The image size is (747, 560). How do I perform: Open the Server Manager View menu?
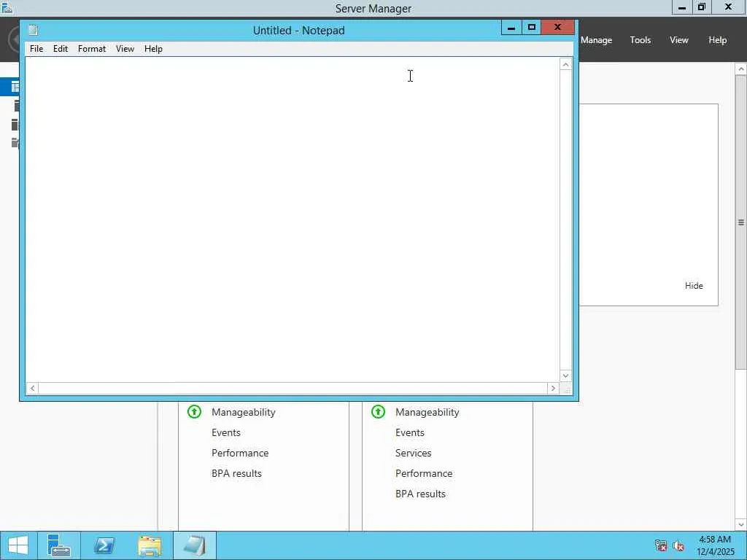coord(679,40)
